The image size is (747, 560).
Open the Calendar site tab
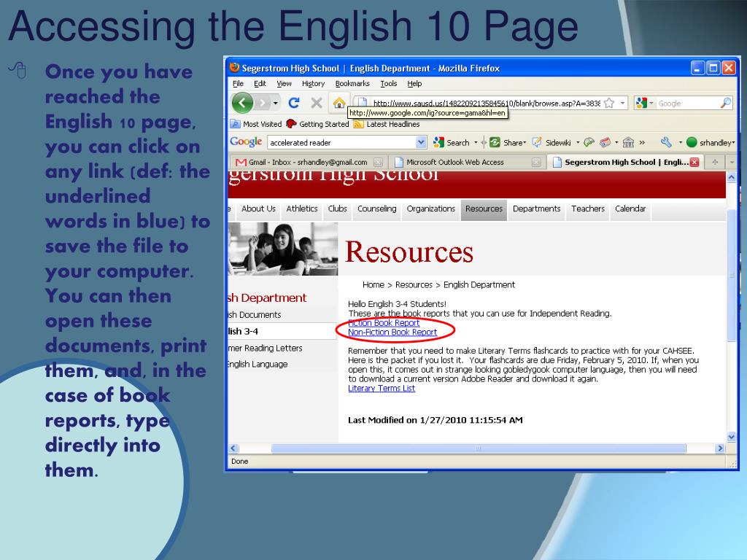coord(630,209)
